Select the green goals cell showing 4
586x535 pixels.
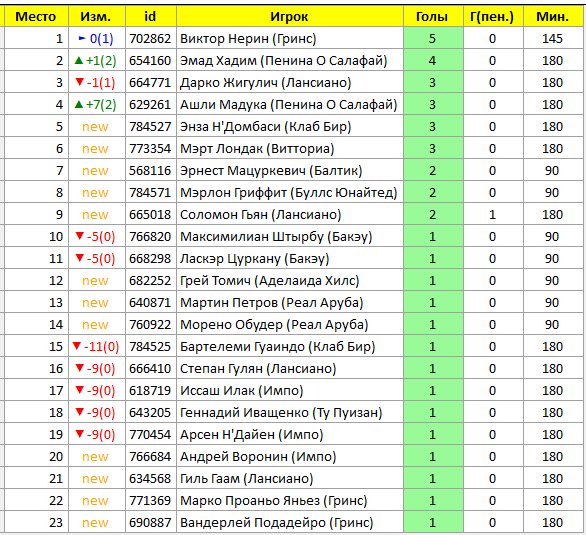(433, 60)
